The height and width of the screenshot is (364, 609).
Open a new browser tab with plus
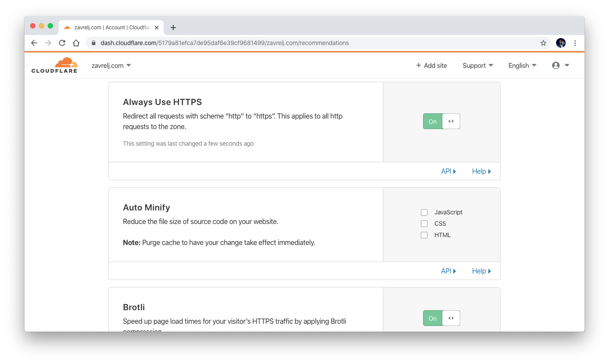173,28
